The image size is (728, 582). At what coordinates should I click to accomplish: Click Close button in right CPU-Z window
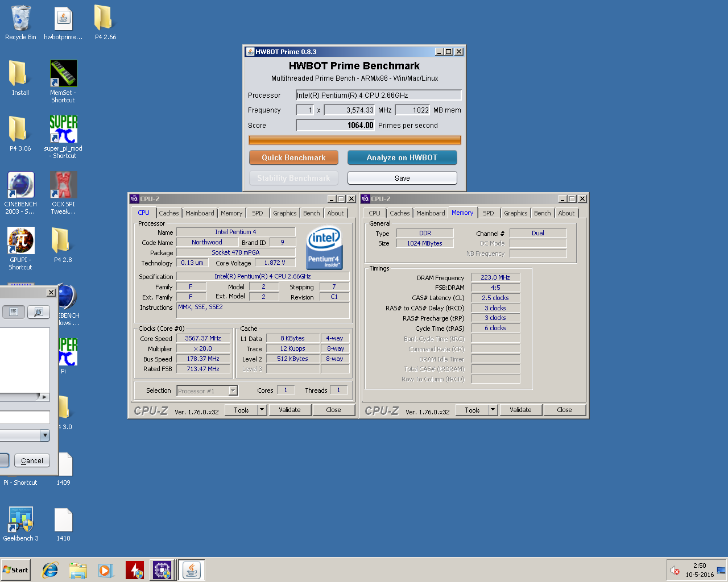565,410
